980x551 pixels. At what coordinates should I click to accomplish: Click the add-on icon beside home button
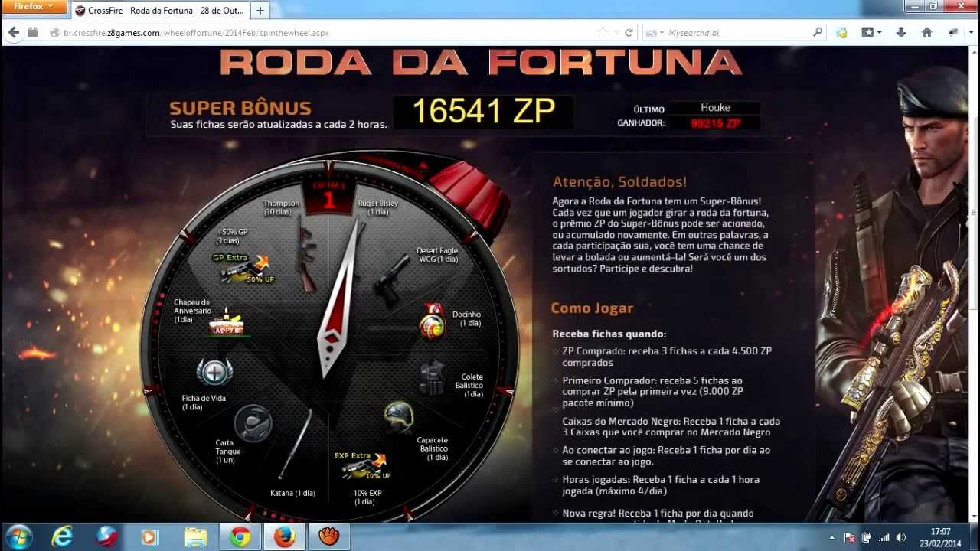[954, 33]
